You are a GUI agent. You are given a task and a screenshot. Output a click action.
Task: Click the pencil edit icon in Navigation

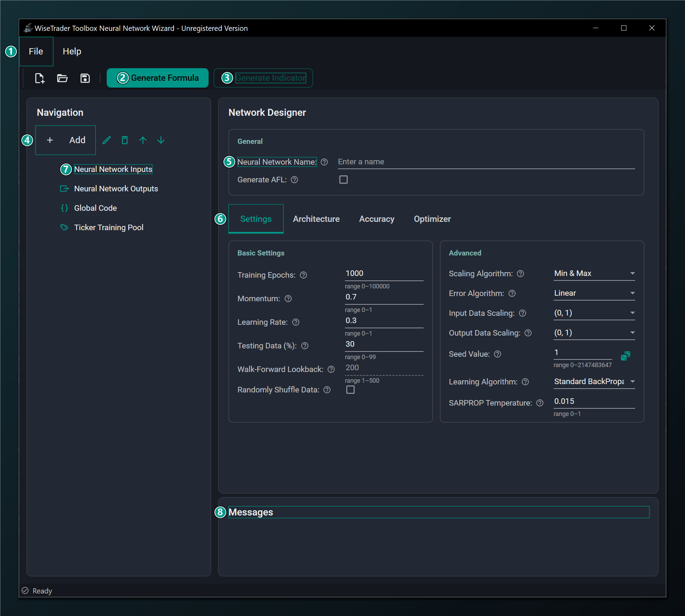[107, 140]
